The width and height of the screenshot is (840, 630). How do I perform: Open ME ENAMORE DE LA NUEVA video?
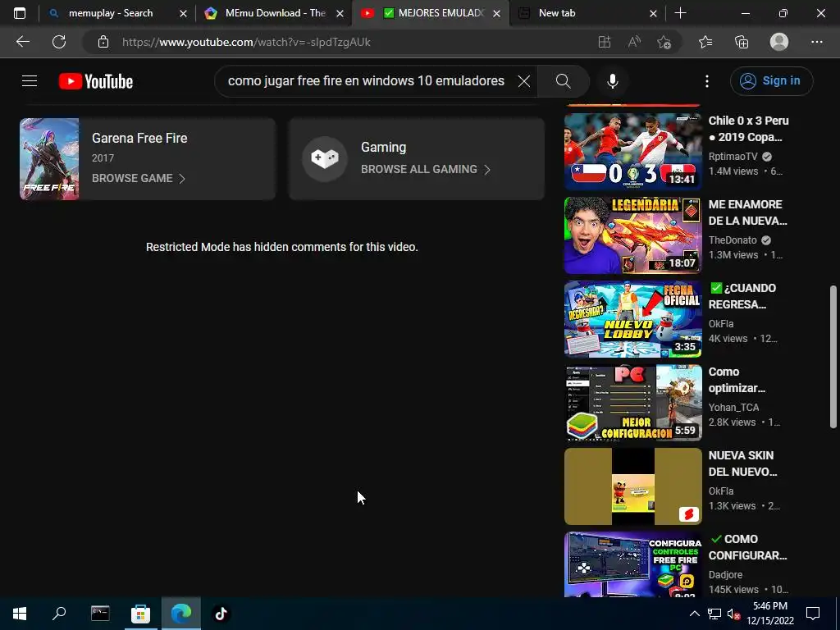tap(747, 212)
